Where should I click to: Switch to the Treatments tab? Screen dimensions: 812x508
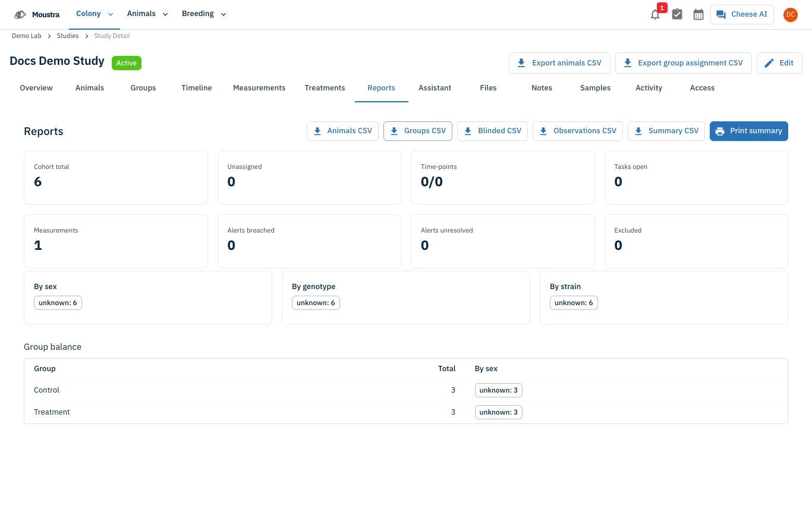point(325,88)
